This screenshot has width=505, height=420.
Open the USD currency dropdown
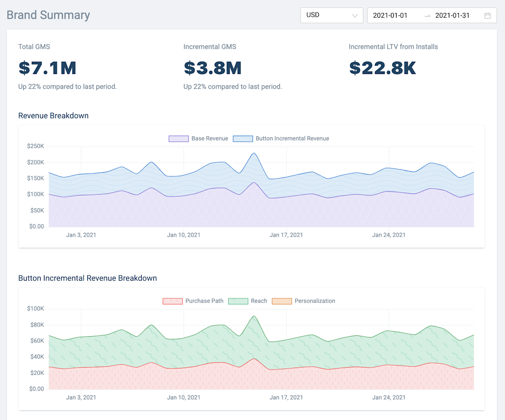click(332, 15)
